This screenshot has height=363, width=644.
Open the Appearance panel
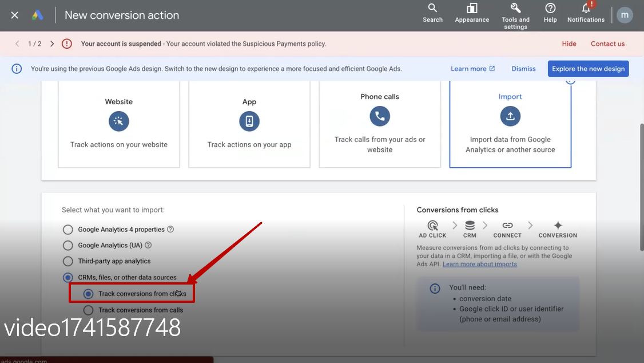(472, 13)
